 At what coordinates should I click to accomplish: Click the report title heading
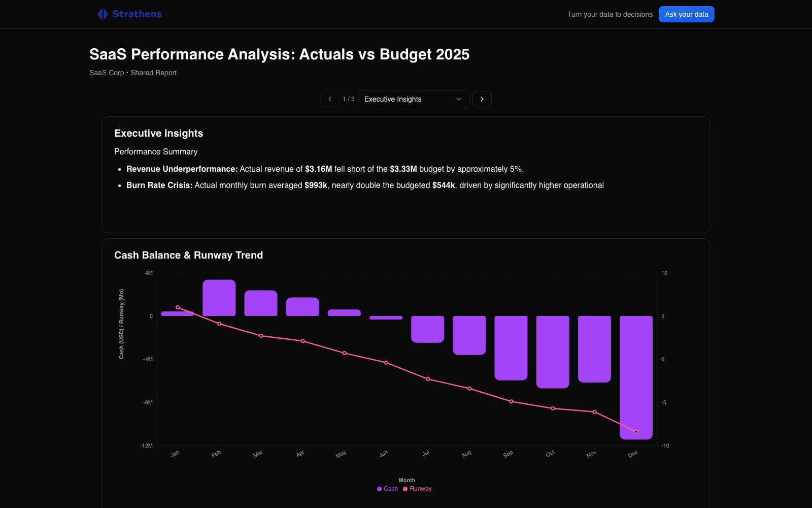tap(280, 54)
